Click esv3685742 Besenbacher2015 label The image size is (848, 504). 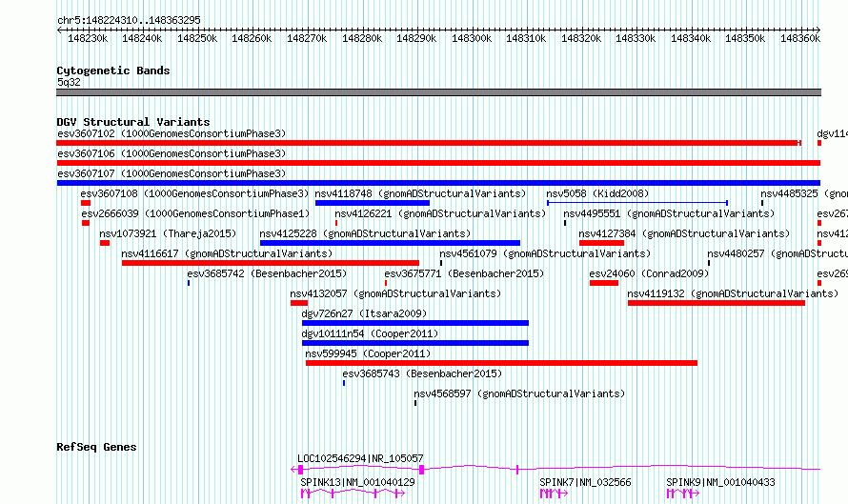pyautogui.click(x=267, y=273)
